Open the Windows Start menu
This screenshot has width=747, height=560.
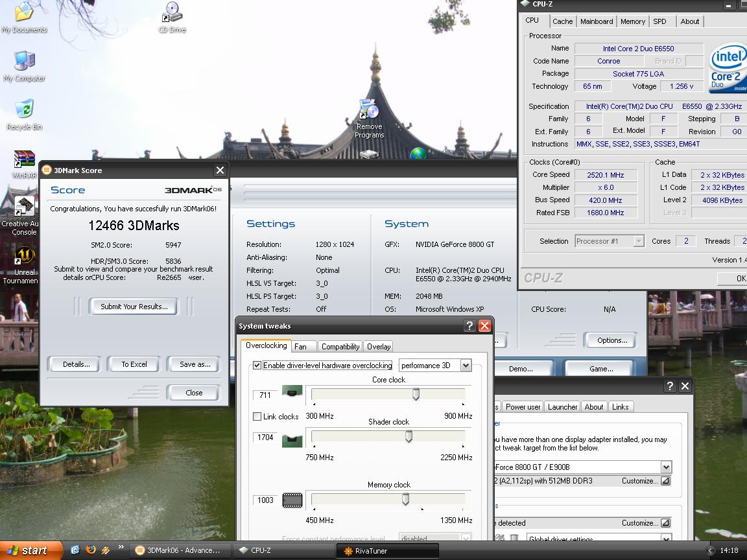tap(30, 550)
